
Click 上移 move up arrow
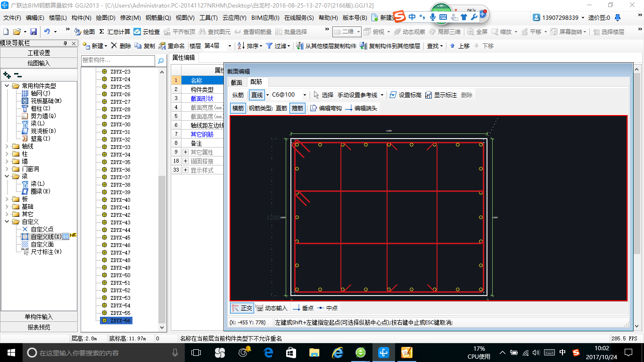(460, 46)
